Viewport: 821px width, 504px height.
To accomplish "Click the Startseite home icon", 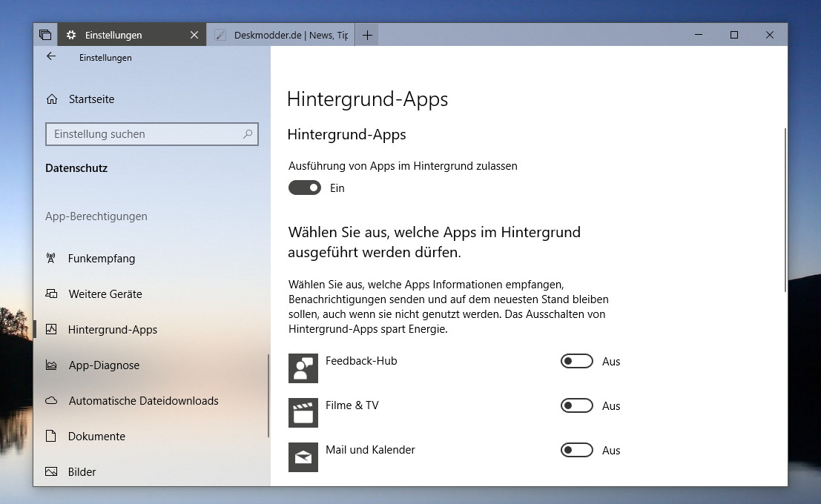I will (x=51, y=99).
